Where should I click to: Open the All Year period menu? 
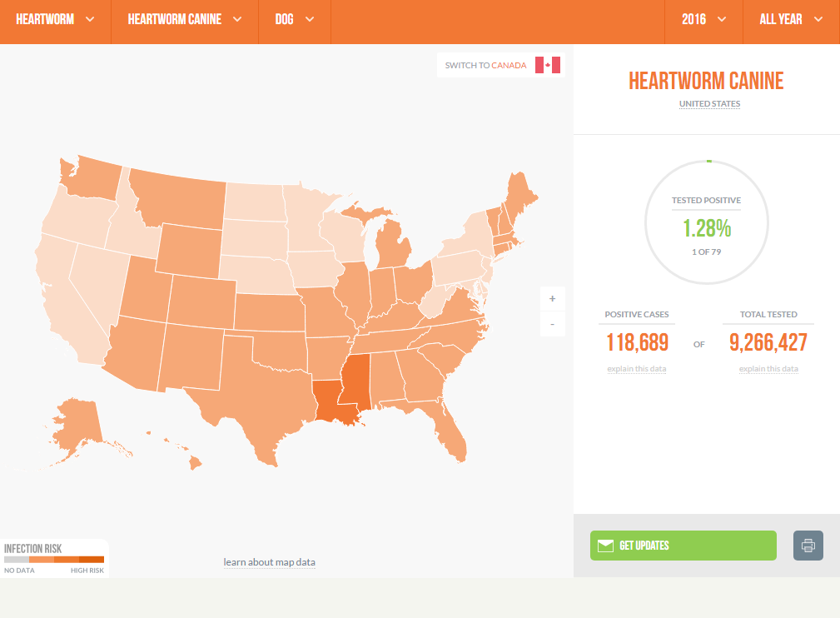(x=791, y=20)
